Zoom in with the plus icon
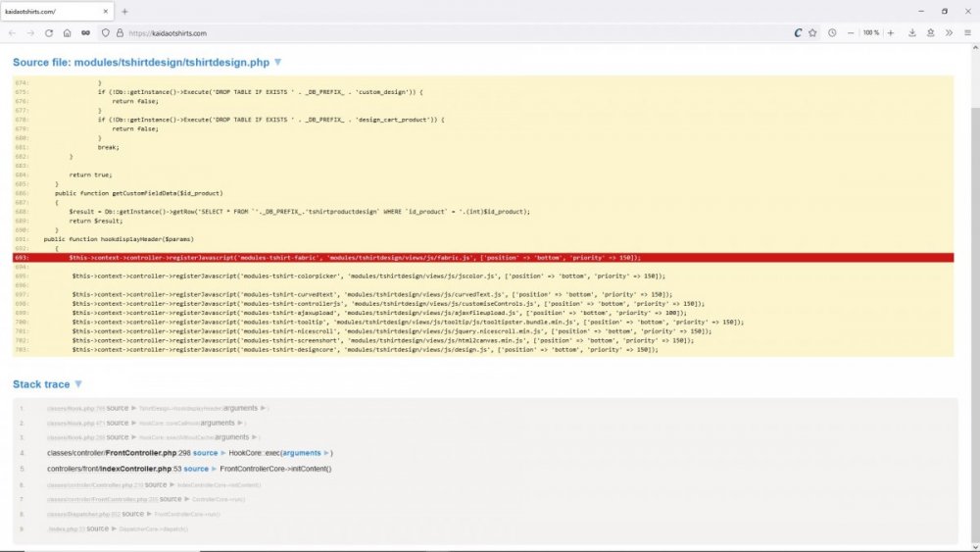Image resolution: width=980 pixels, height=552 pixels. (x=890, y=32)
